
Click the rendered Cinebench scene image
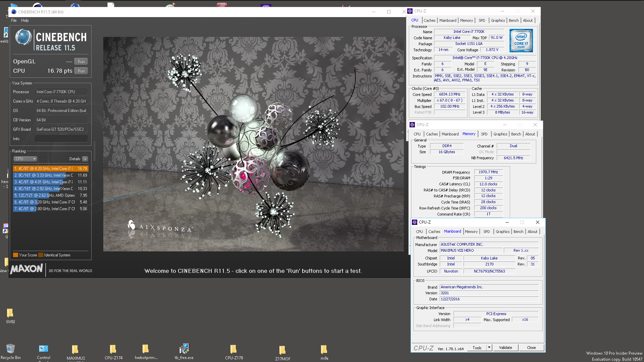pos(253,144)
